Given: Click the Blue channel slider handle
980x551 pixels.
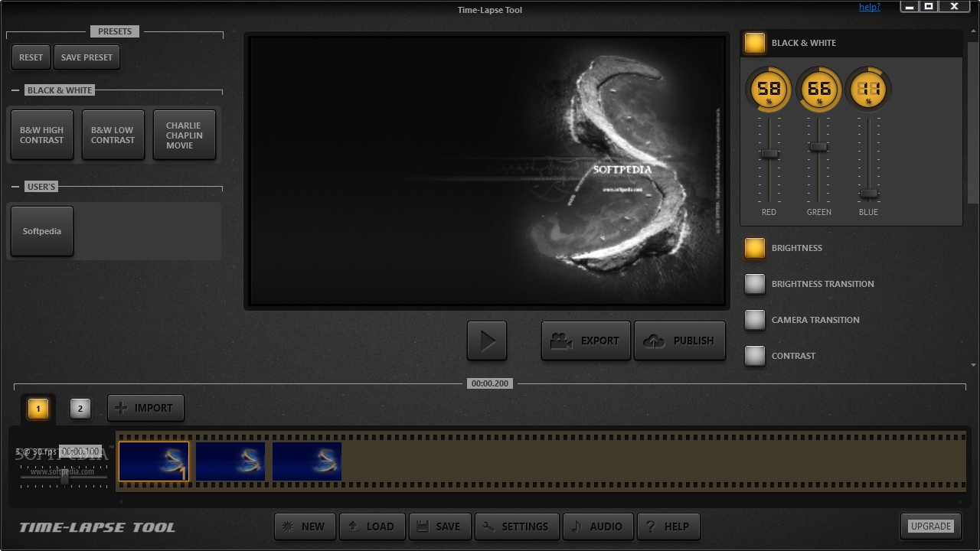Looking at the screenshot, I should pyautogui.click(x=868, y=194).
